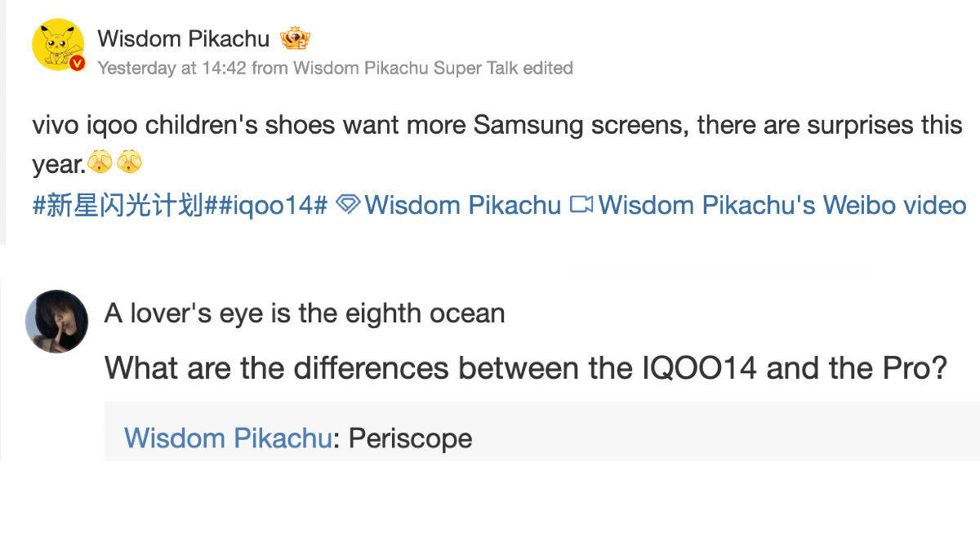Open Wisdom Pikachu's profile avatar
Image resolution: width=980 pixels, height=551 pixels.
[x=57, y=45]
